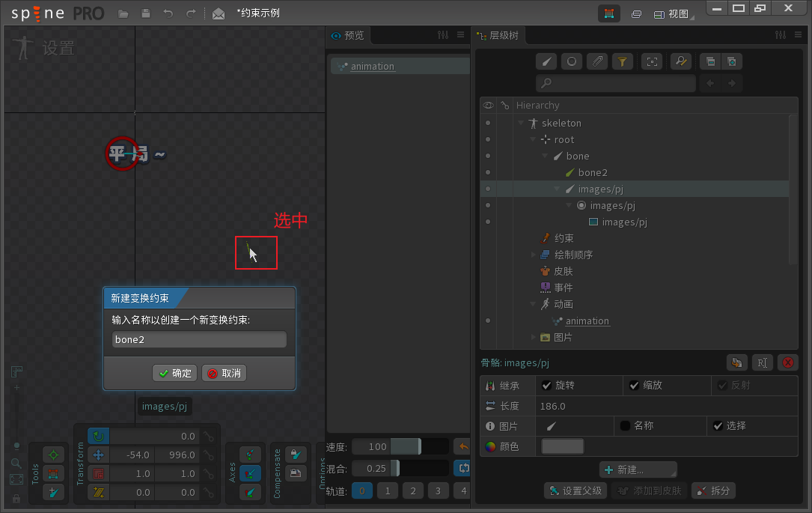Toggle the 缩放 inherit checkbox

[x=635, y=386]
